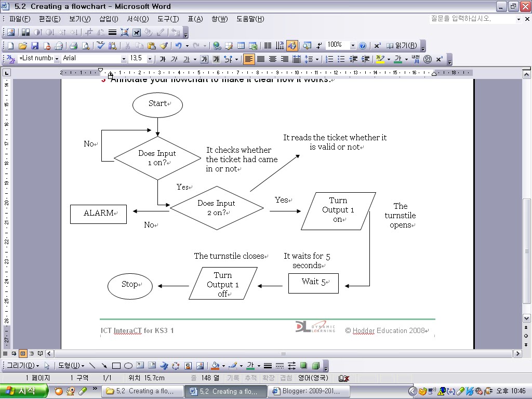Viewport: 532px width, 399px height.
Task: Select the Text Box tool
Action: pyautogui.click(x=139, y=365)
